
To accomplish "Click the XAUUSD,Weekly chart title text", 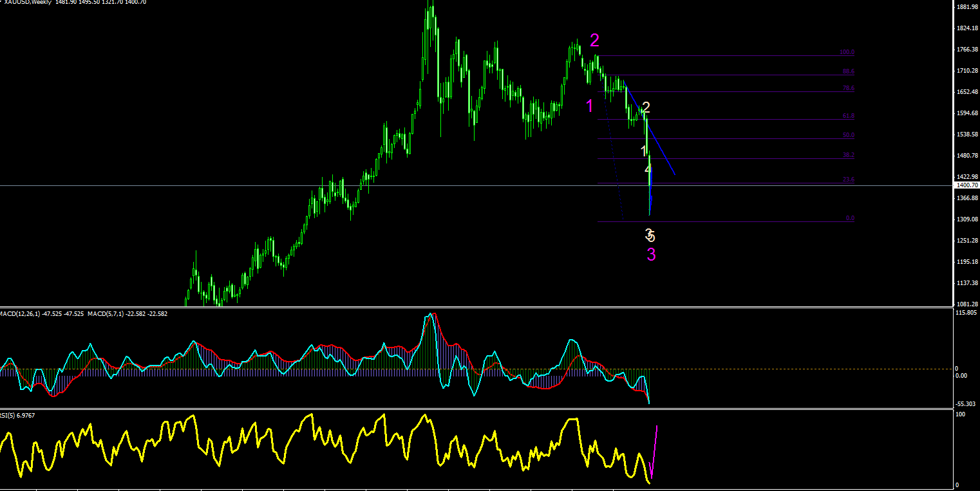I will (26, 3).
